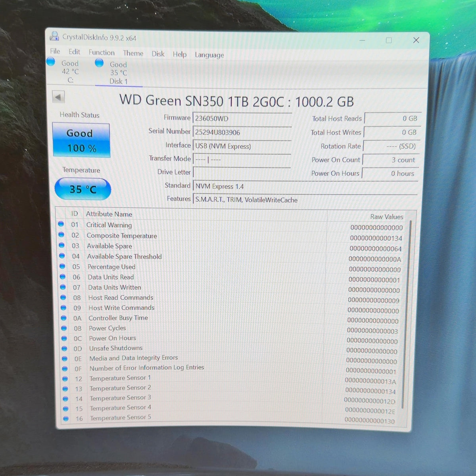
Task: Click status dot for Temperature Sensor 3
Action: [x=65, y=399]
